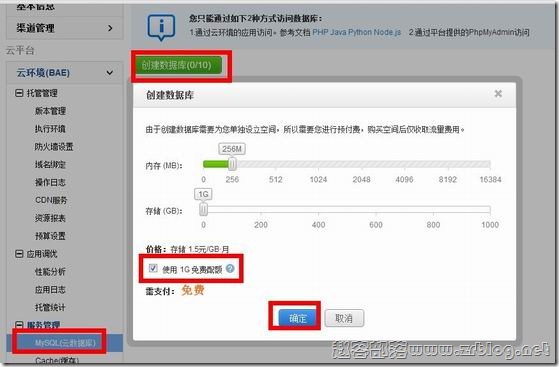Open 执行环境 in the sidebar
This screenshot has height=367, width=559.
(50, 129)
